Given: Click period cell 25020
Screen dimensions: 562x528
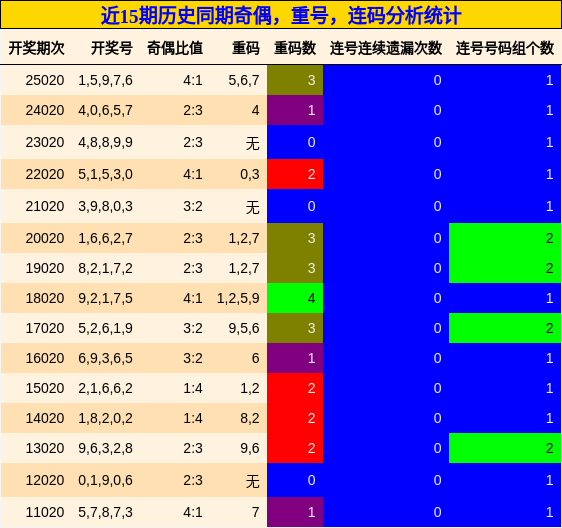Looking at the screenshot, I should click(x=45, y=80).
